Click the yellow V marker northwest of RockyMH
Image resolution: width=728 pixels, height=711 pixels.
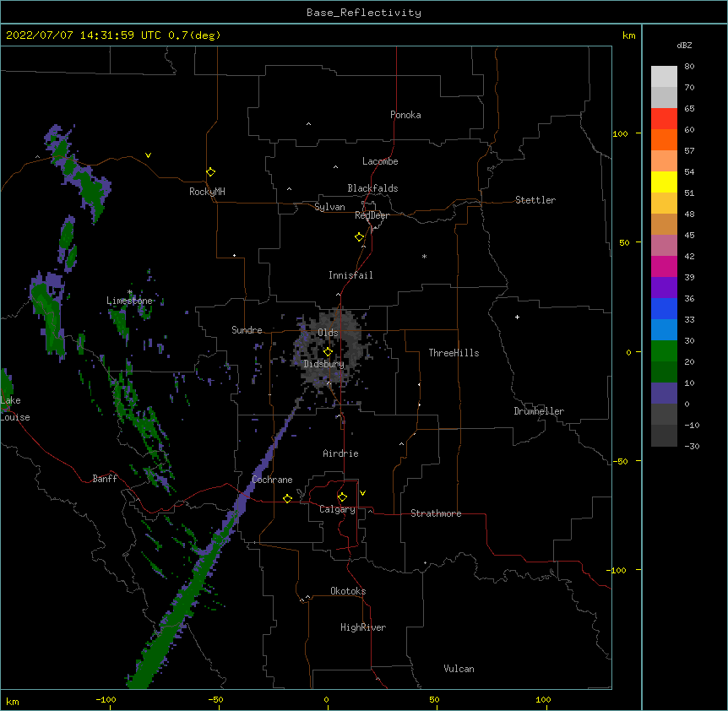coord(148,155)
